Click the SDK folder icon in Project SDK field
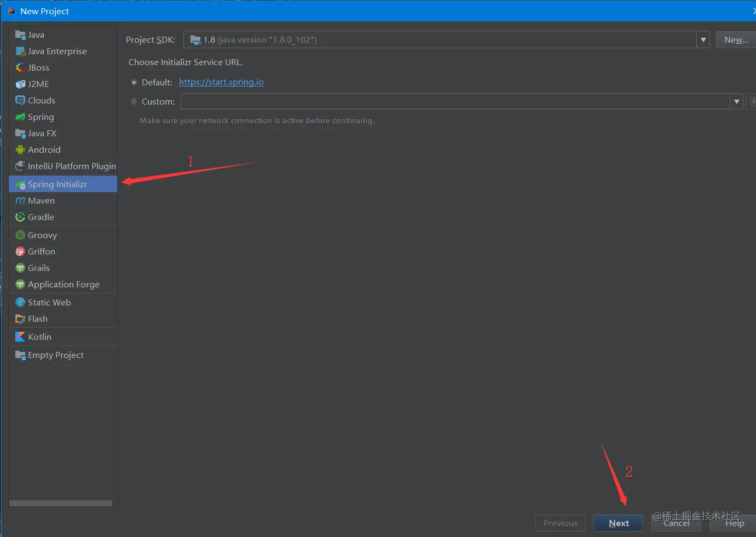 (x=195, y=40)
